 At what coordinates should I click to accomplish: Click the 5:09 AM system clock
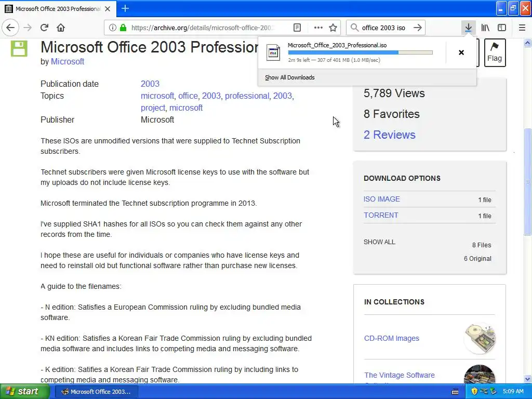(513, 392)
